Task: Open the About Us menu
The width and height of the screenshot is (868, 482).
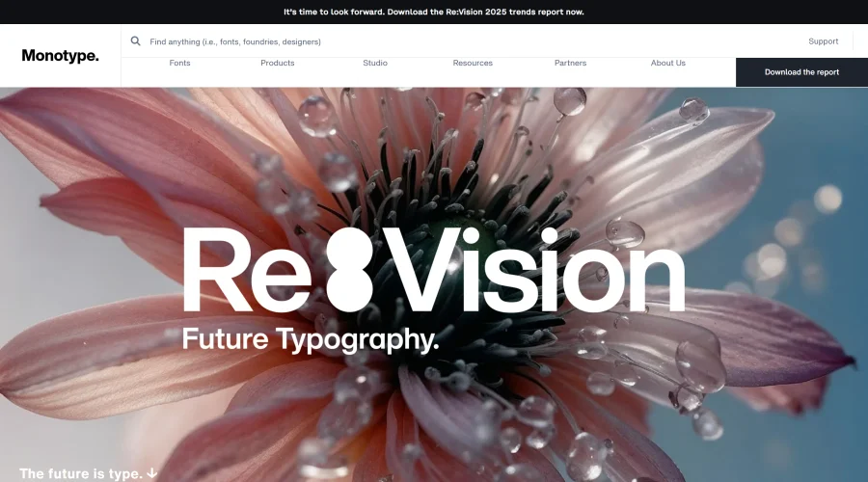Action: click(x=668, y=63)
